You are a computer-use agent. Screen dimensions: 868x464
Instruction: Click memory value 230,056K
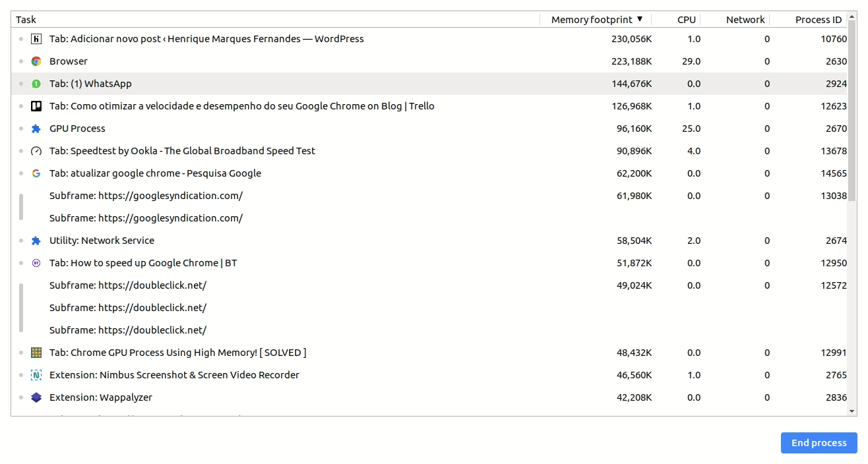click(x=632, y=39)
